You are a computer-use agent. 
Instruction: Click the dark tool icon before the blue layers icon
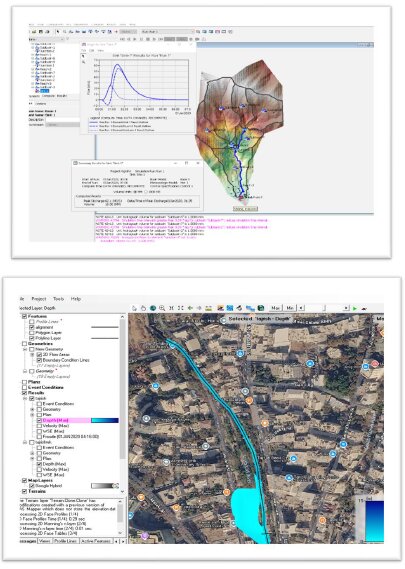(239, 308)
